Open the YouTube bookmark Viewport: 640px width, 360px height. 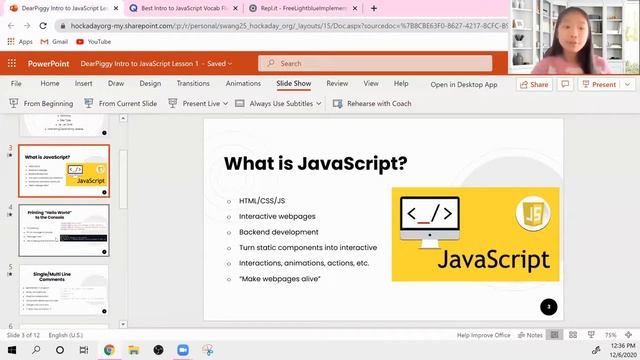[x=93, y=42]
